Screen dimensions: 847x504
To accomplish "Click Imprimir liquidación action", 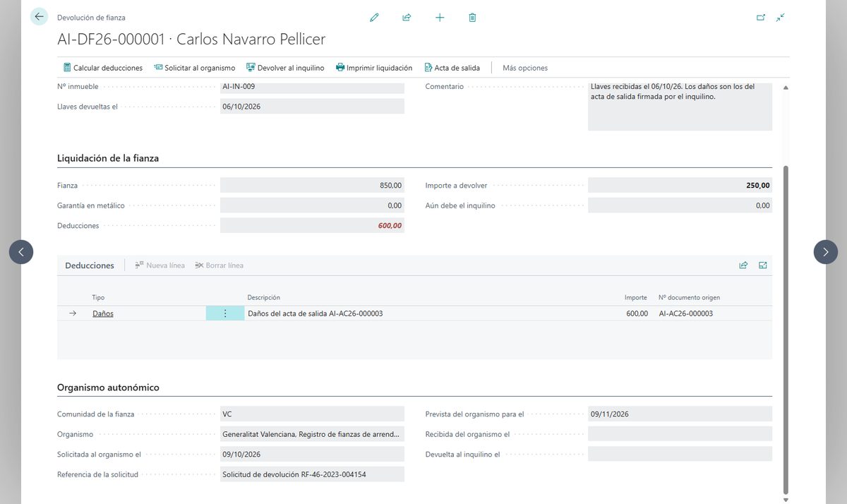I will [x=374, y=68].
